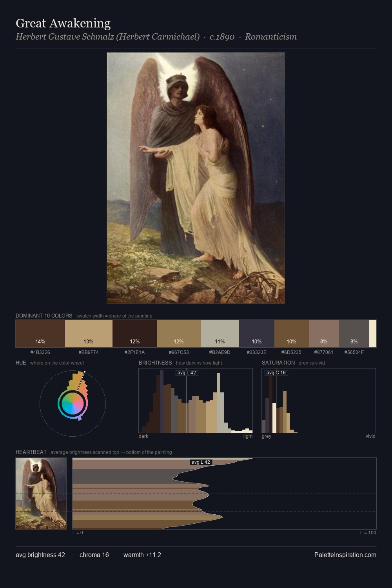This screenshot has width=392, height=588.
Task: Click the 'DOMINANT 10 COLORS' heading
Action: [x=44, y=316]
